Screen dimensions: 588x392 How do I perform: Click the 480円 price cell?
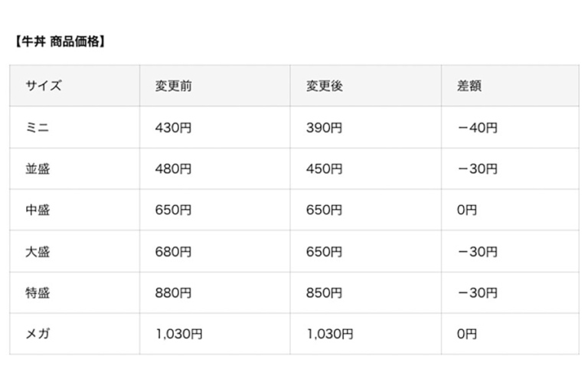173,169
